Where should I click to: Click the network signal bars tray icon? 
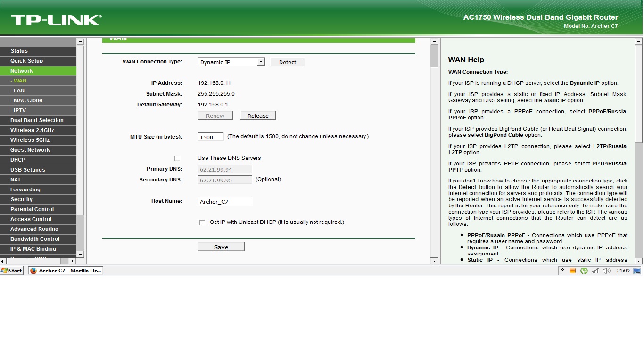click(595, 271)
